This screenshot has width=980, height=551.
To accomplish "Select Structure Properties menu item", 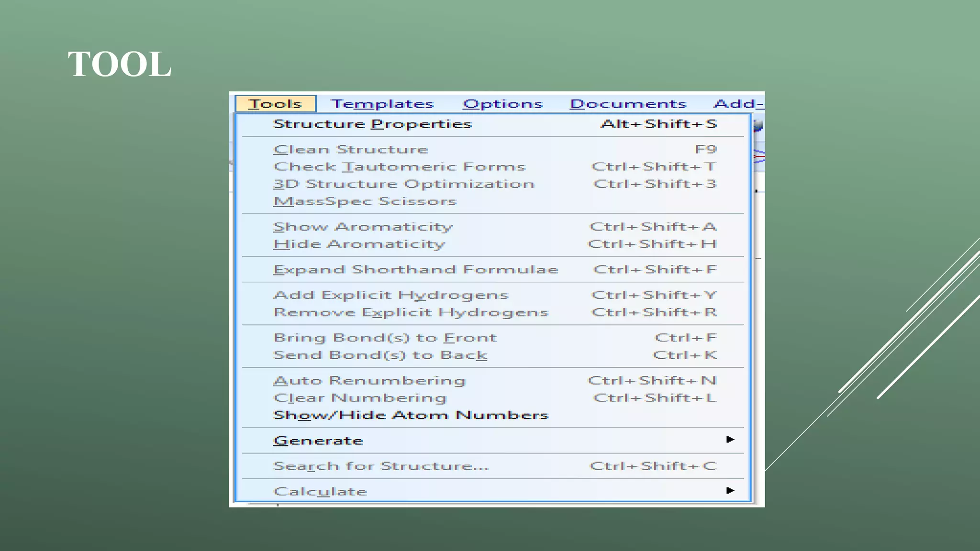I will pos(372,124).
